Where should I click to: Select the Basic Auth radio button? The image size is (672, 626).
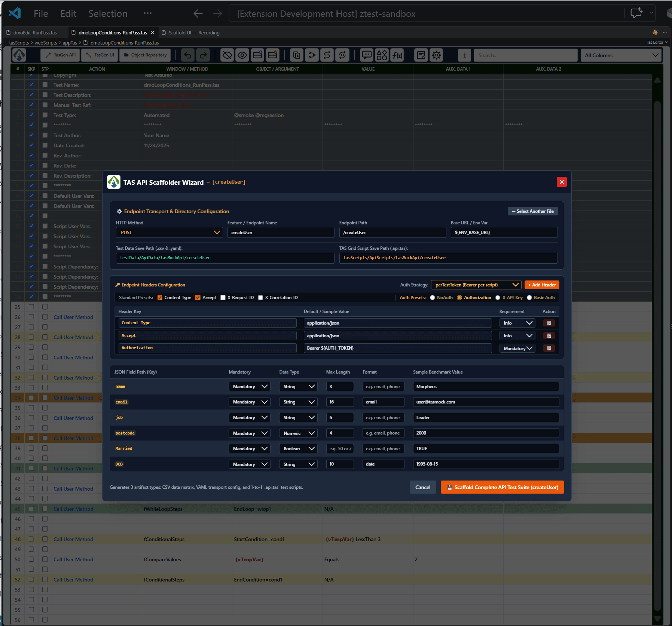pos(529,298)
